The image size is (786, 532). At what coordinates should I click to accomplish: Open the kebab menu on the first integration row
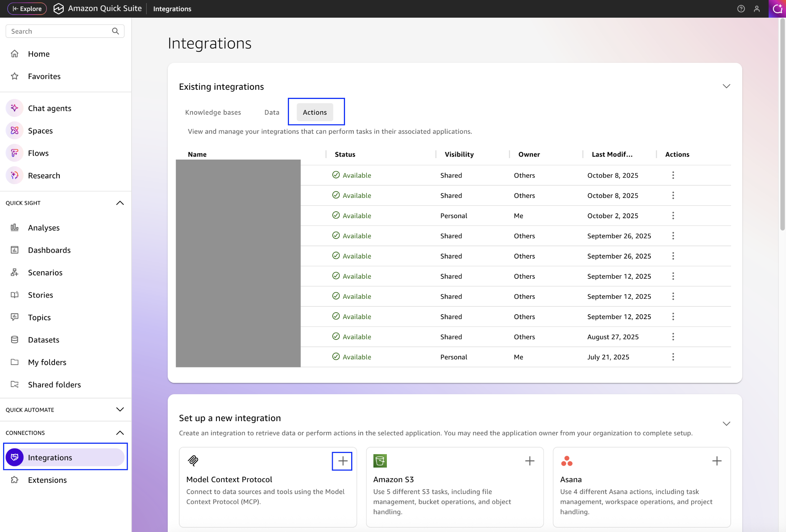pyautogui.click(x=673, y=175)
